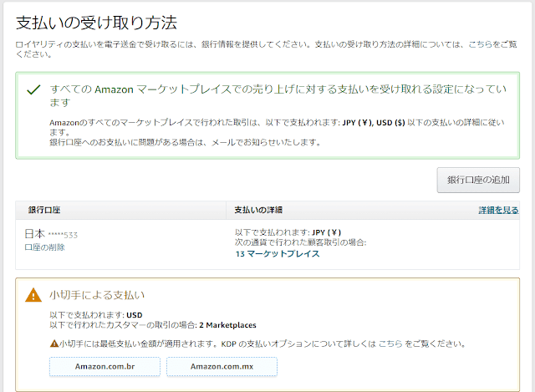Click the 以下で支払われます: JPY (¥) text

tap(288, 232)
